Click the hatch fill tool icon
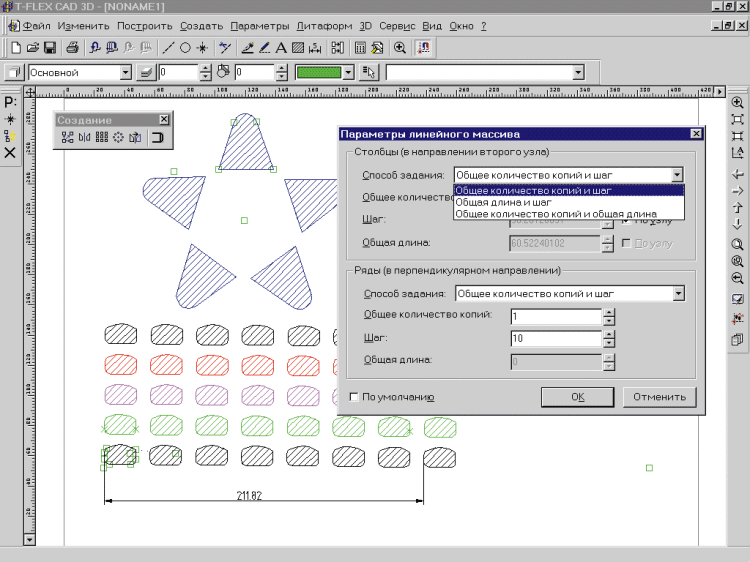Screen dimensions: 750x562 click(298, 47)
